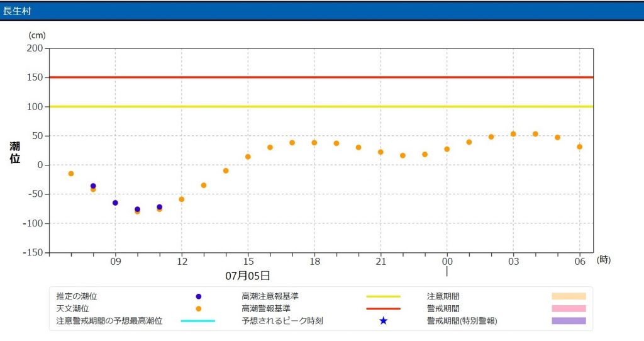Select the cyan line sample for 予想最高潮位
Screen dimensions: 644x341
pos(198,321)
